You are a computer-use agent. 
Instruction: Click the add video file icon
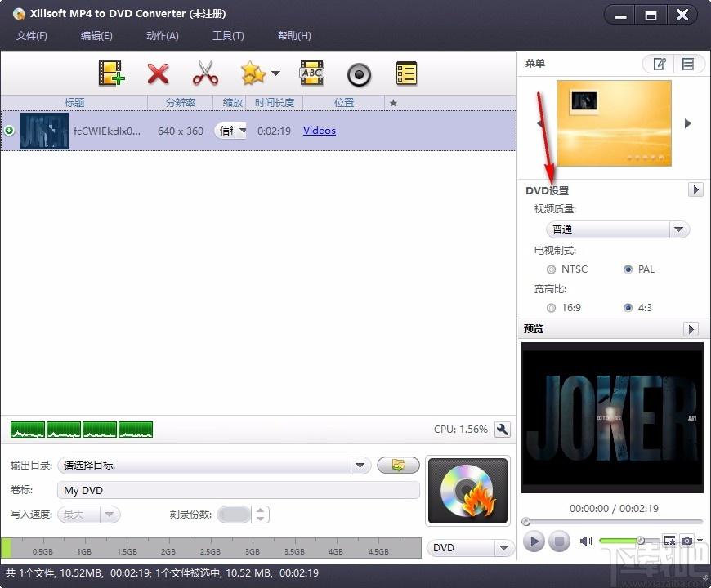coord(111,73)
